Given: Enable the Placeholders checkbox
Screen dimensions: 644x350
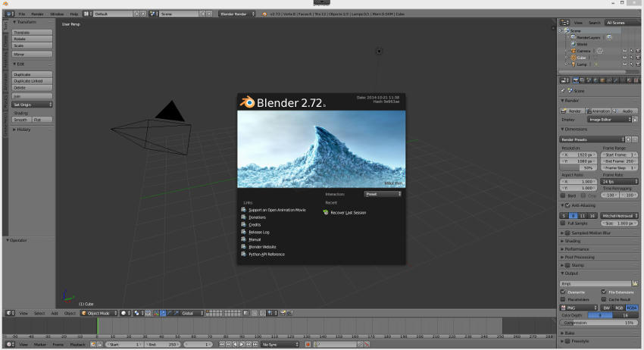Looking at the screenshot, I should [563, 299].
